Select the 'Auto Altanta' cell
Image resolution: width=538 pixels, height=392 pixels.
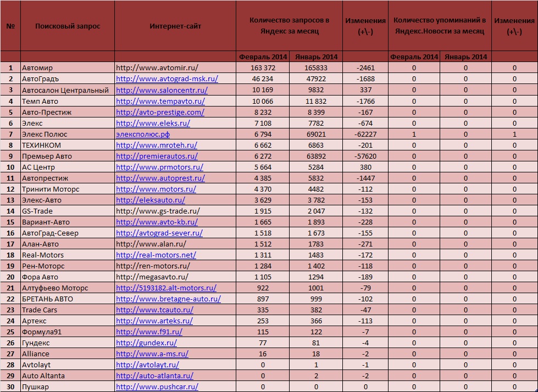[68, 376]
